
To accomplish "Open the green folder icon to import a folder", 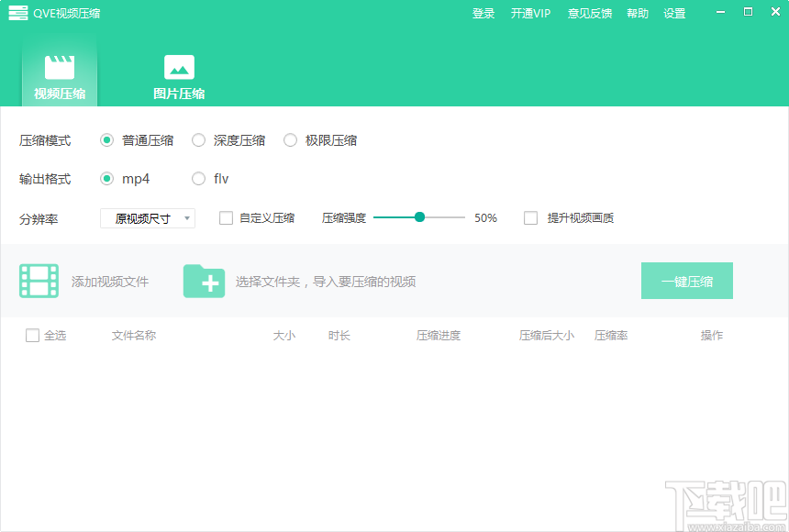I will (204, 282).
